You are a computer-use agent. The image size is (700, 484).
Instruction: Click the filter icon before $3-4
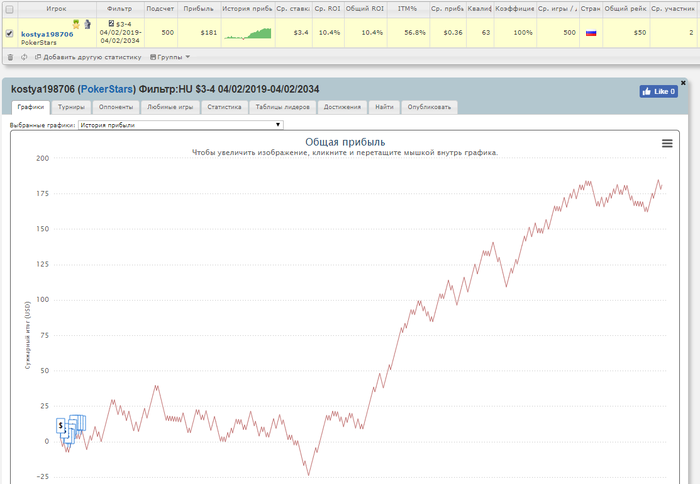click(x=111, y=23)
